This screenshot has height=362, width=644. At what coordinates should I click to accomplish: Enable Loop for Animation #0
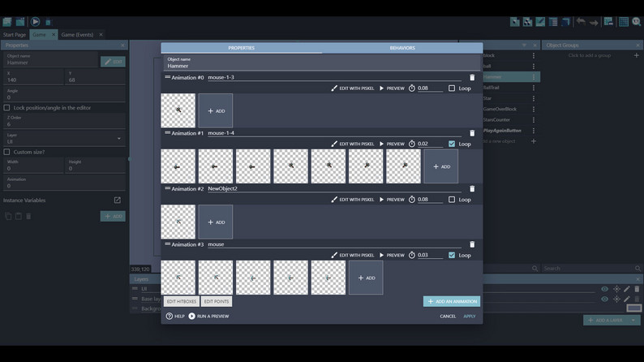point(452,88)
